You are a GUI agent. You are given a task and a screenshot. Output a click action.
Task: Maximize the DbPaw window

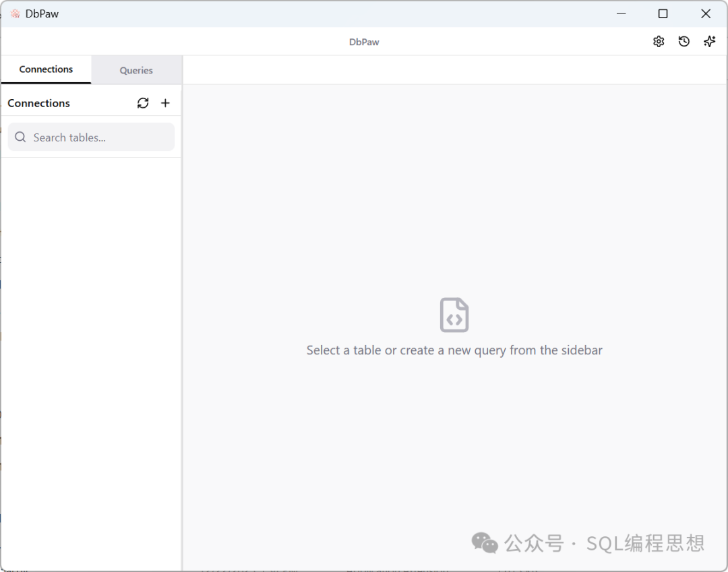coord(663,13)
